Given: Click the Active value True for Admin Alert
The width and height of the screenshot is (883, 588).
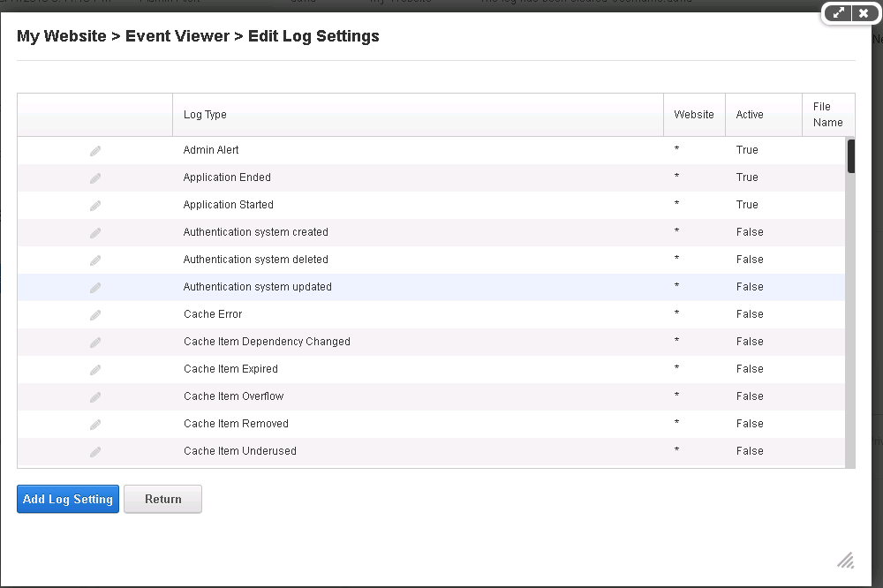Looking at the screenshot, I should coord(747,150).
